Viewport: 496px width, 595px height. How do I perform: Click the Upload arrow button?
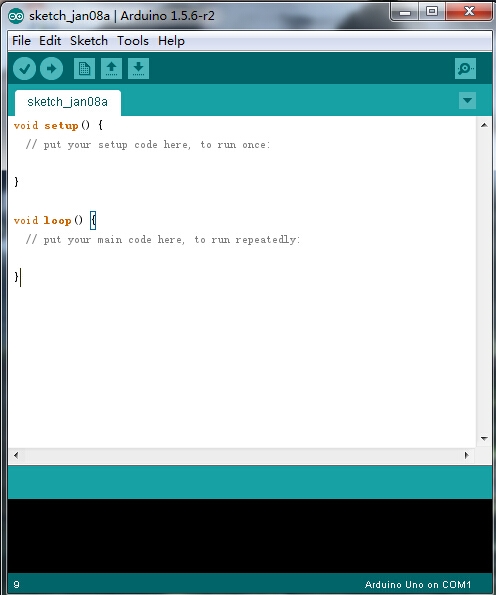[51, 69]
